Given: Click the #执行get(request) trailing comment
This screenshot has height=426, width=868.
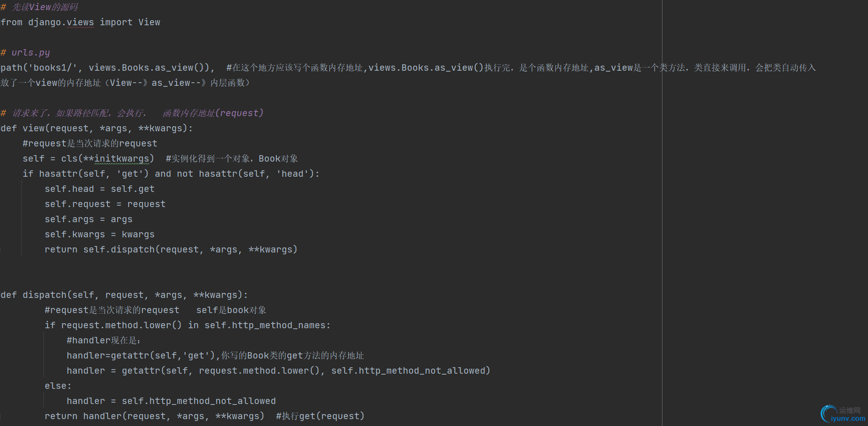Looking at the screenshot, I should (x=320, y=416).
